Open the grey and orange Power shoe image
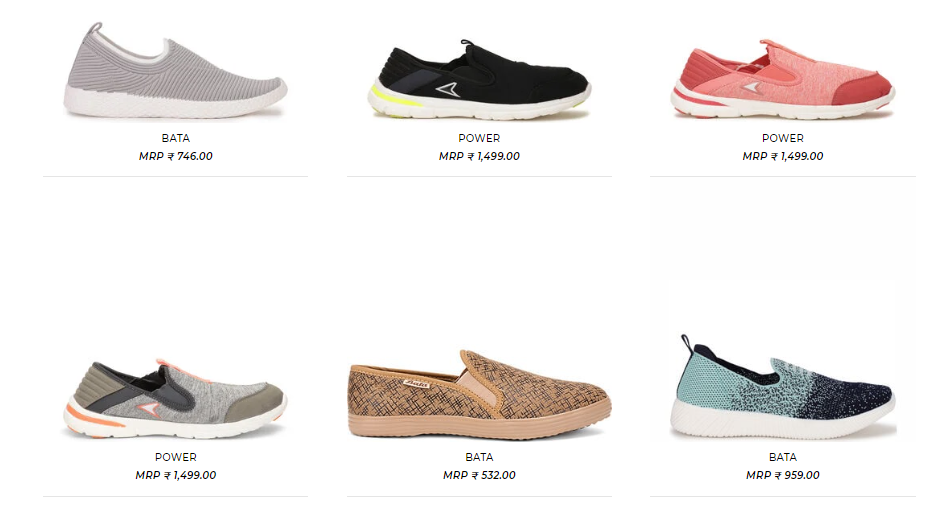This screenshot has width=927, height=524. [x=176, y=398]
